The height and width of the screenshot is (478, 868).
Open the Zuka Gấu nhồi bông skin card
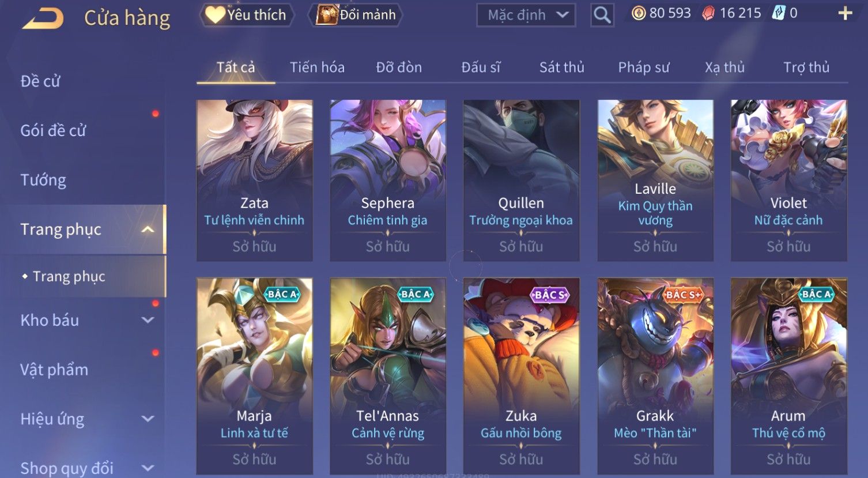(521, 376)
